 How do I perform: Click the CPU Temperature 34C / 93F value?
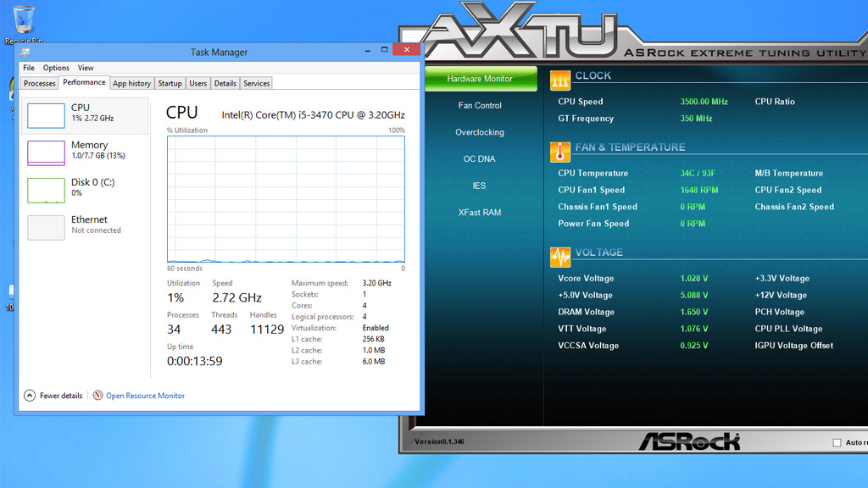[698, 173]
